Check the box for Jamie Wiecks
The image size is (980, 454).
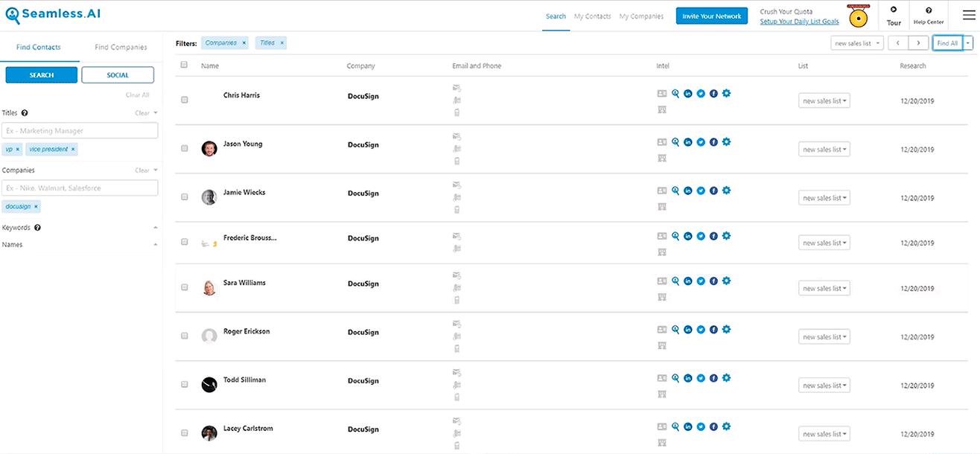(x=184, y=196)
